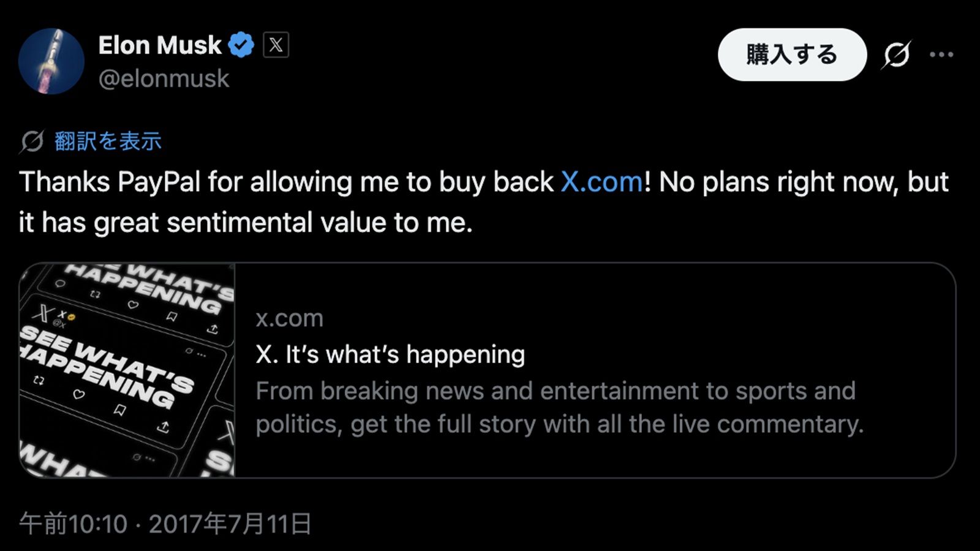The height and width of the screenshot is (551, 980).
Task: Open the three-dot more options menu
Action: point(941,55)
